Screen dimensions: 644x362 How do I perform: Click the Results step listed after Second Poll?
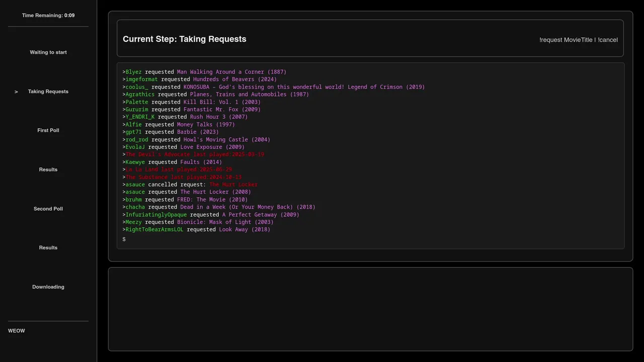point(48,248)
